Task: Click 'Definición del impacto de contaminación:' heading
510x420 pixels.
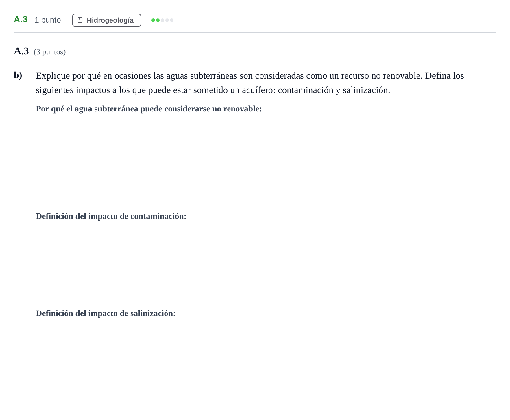Action: [111, 216]
